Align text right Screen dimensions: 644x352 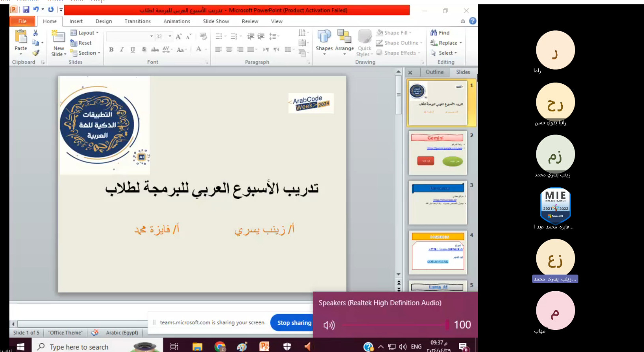click(240, 49)
